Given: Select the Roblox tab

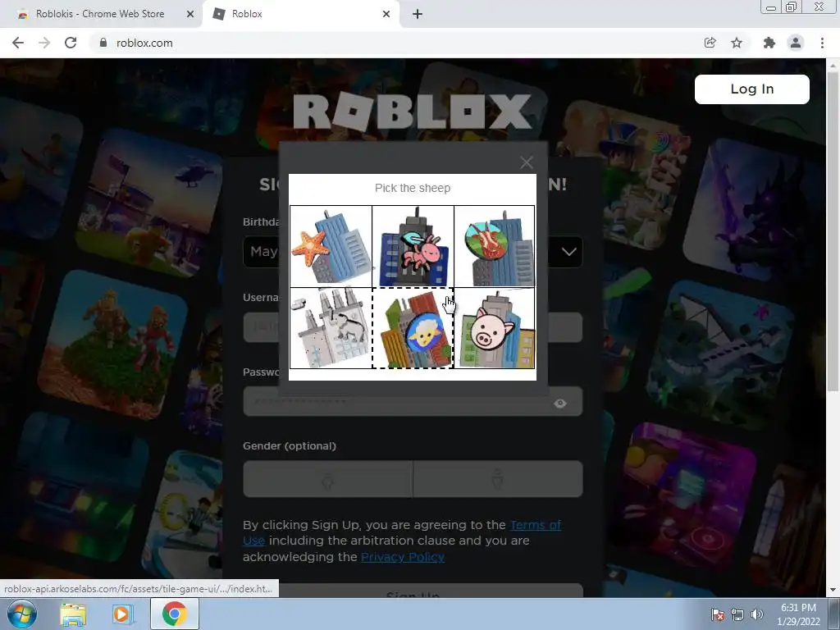Looking at the screenshot, I should 302,14.
